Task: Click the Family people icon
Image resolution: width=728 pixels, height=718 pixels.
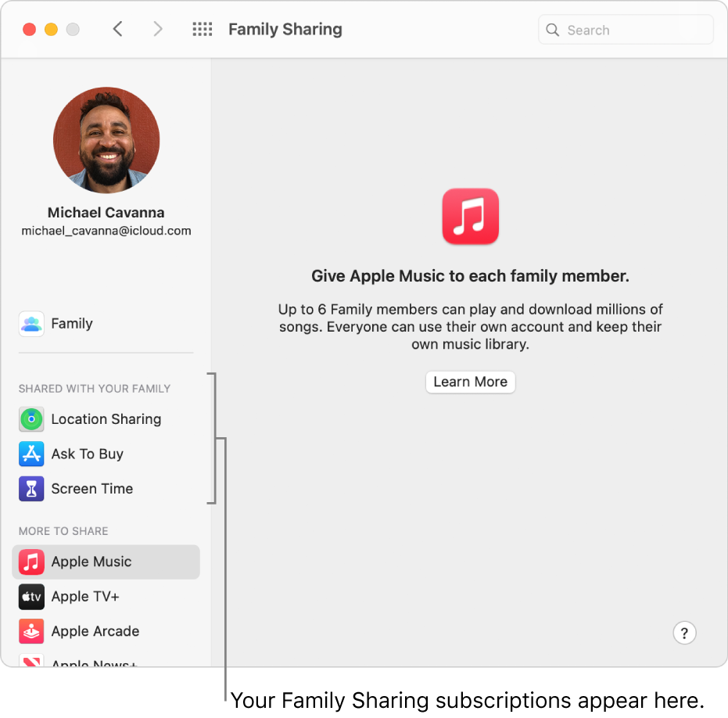Action: (31, 324)
